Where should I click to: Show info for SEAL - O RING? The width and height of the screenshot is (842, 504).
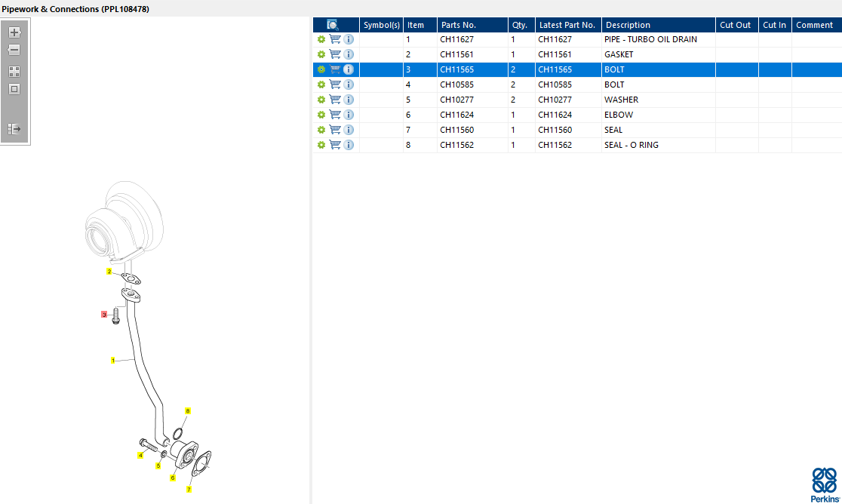[349, 145]
